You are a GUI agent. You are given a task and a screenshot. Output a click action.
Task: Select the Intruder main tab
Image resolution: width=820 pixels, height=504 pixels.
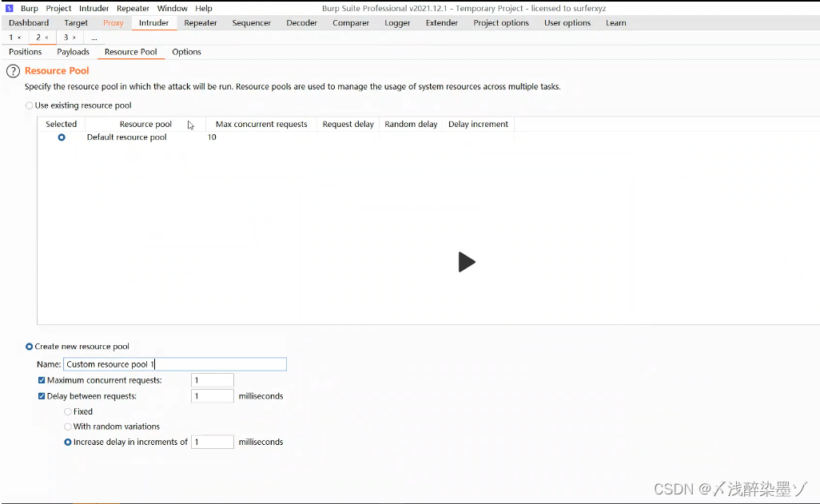pyautogui.click(x=153, y=23)
